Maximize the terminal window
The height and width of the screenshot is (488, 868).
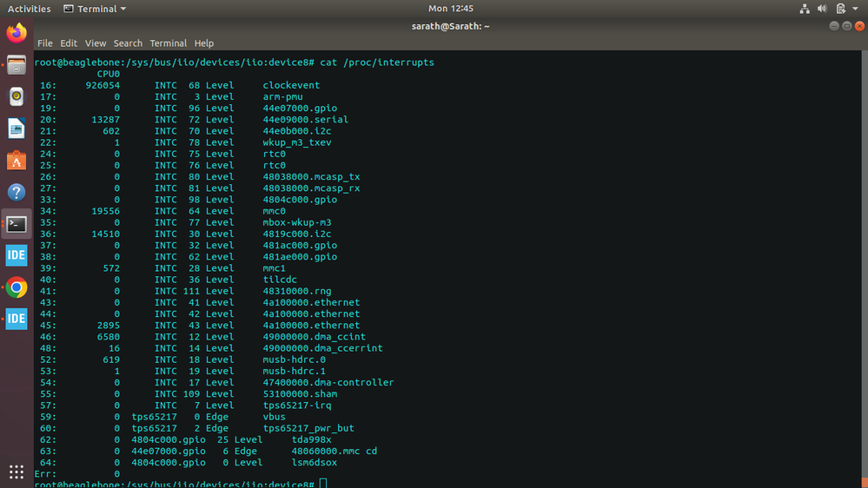coord(846,26)
